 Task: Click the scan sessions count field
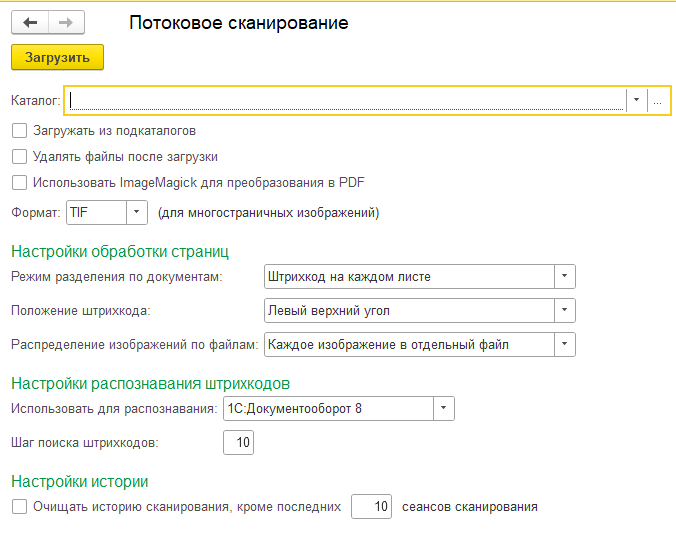coord(371,506)
